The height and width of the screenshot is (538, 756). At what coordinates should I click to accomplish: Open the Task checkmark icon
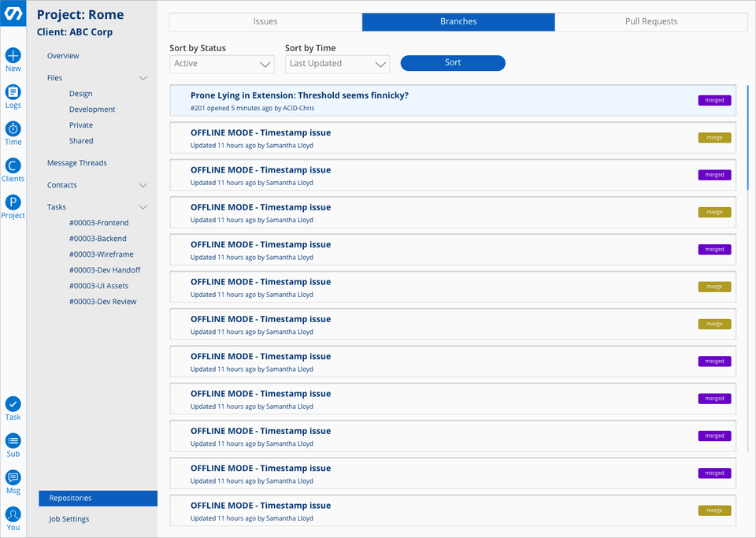pos(13,404)
